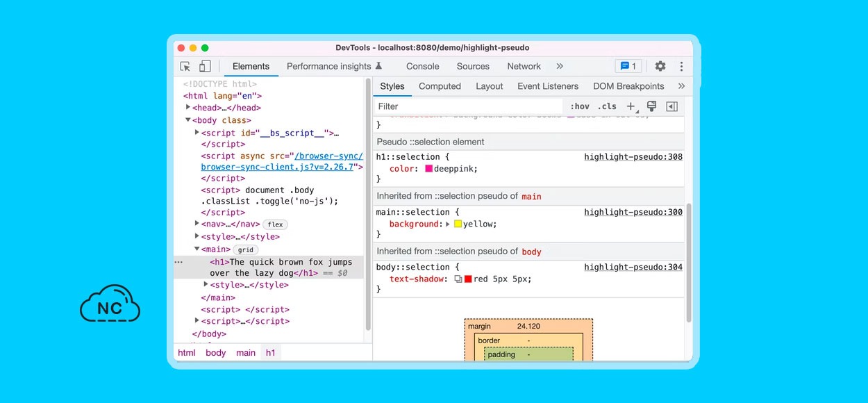Click the body::selection selector text
This screenshot has width=868, height=403.
point(413,267)
